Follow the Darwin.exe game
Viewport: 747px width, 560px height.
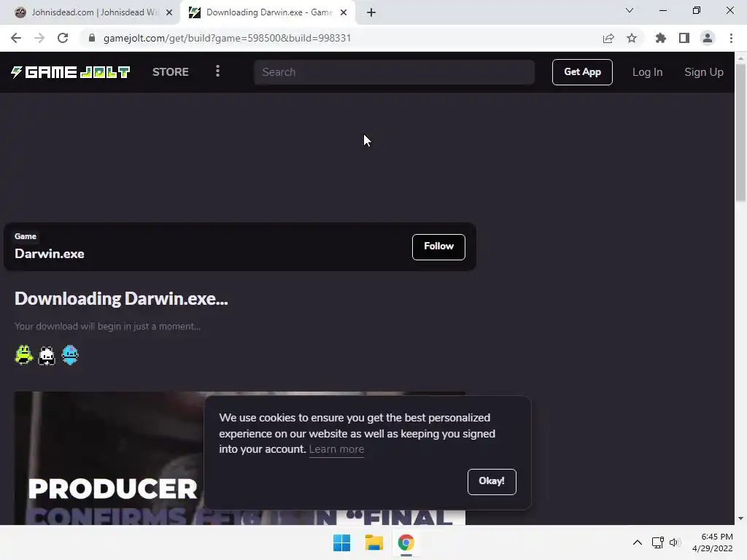[x=438, y=246]
